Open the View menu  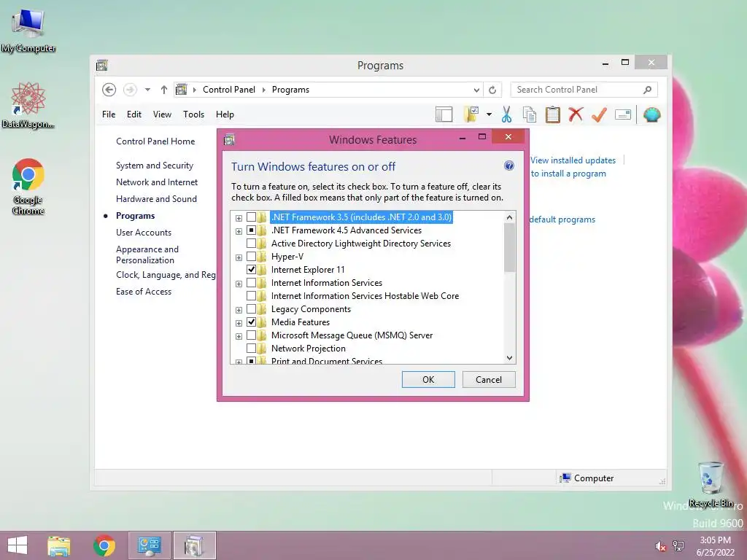[162, 114]
